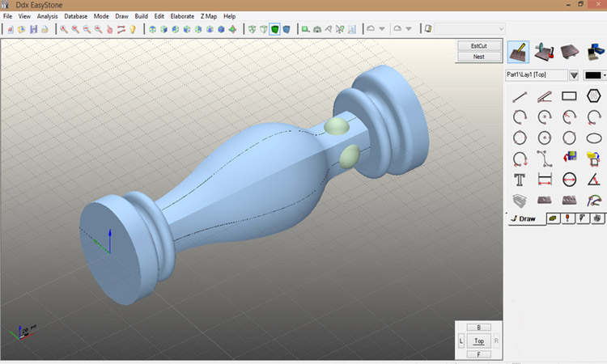The height and width of the screenshot is (364, 607).
Task: Select the Pan hand tool in toolbar
Action: (x=109, y=29)
